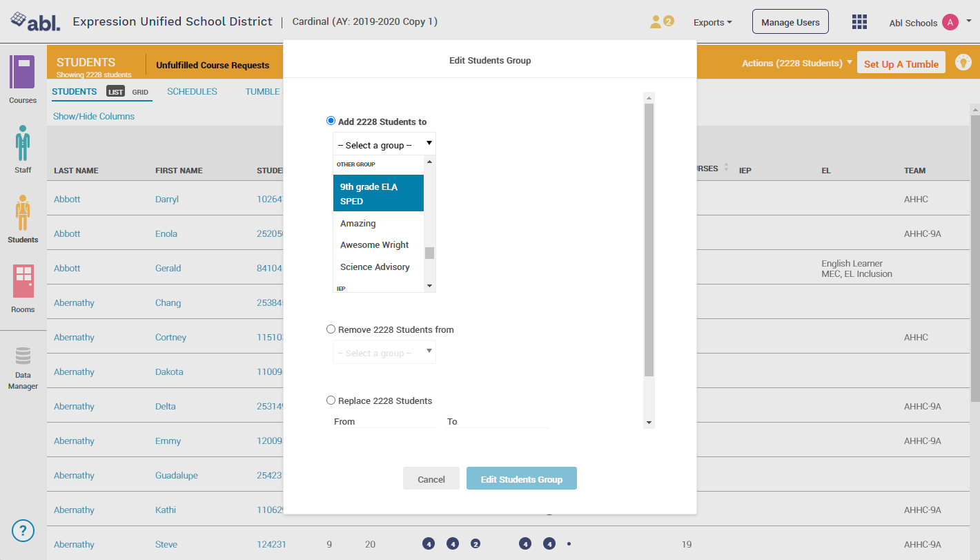
Task: Switch to the SCHEDULES tab
Action: [192, 92]
